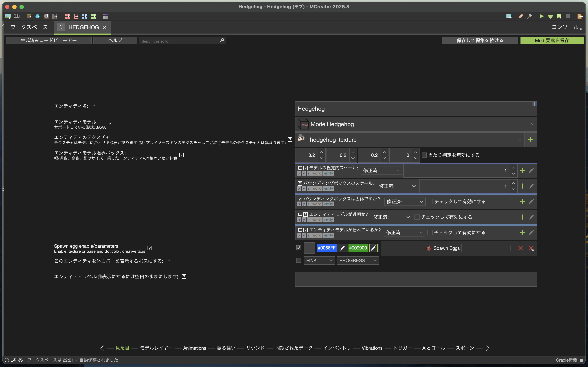Switch to the AIとゴール page tab
Screen dimensions: 588x367
coord(433,348)
